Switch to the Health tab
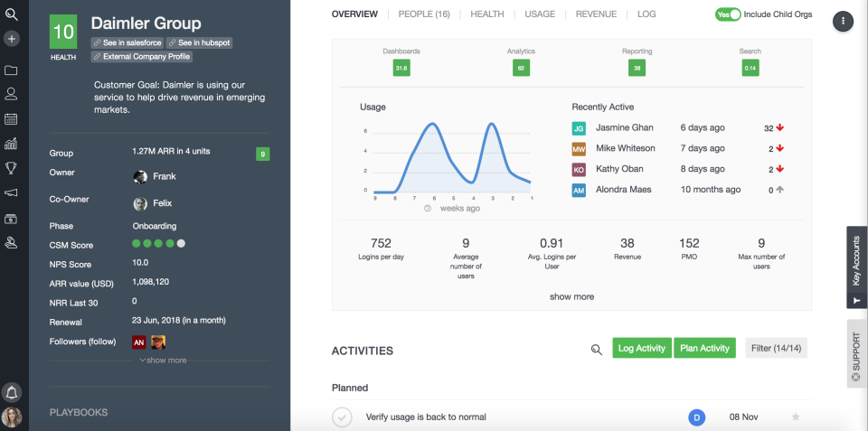The image size is (868, 431). point(487,14)
